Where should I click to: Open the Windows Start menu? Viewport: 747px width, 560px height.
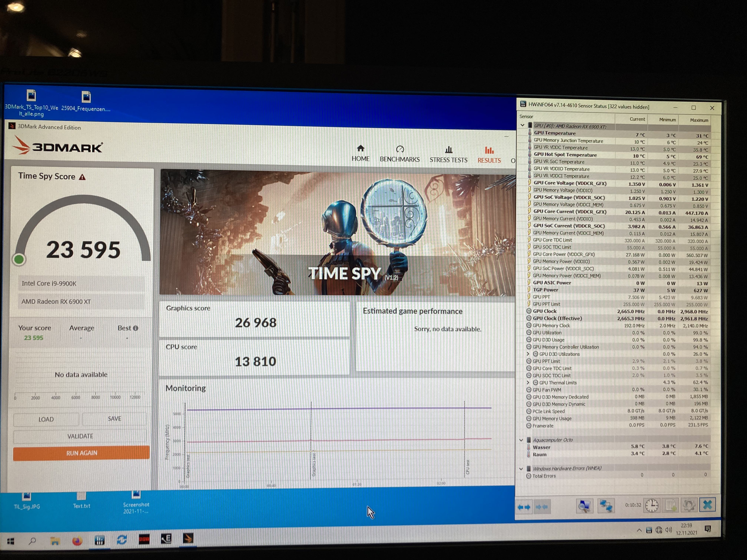(x=11, y=541)
